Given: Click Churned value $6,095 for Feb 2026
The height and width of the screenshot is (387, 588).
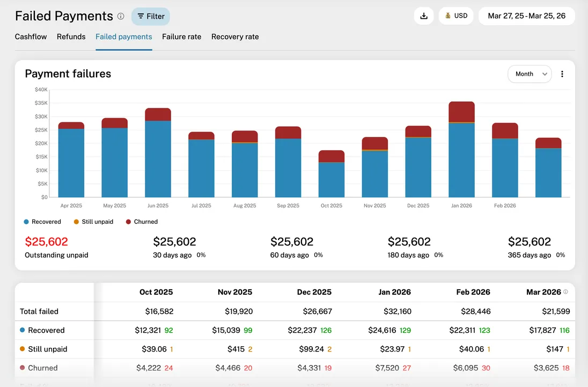Looking at the screenshot, I should point(465,368).
